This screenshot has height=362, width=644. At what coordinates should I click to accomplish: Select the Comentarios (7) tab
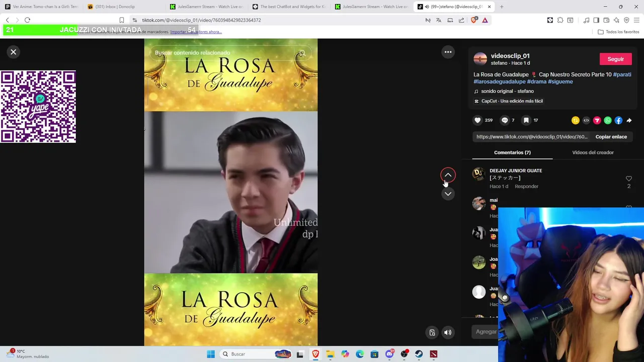pos(512,152)
